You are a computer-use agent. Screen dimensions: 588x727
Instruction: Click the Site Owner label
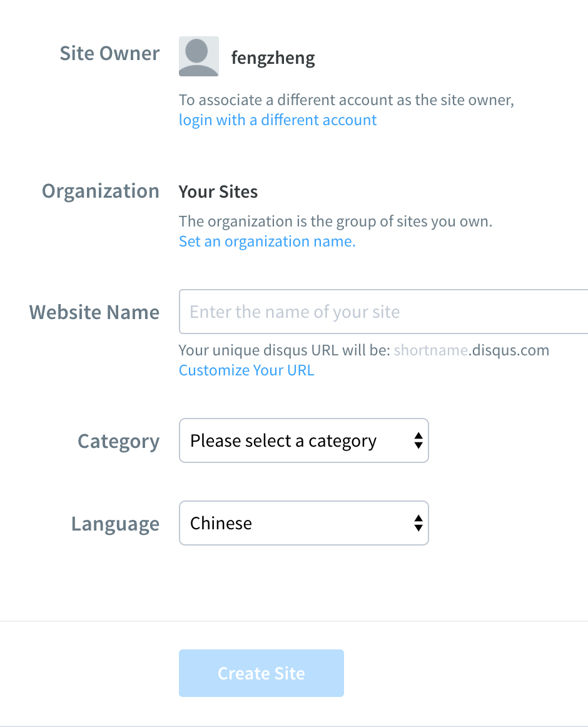[109, 53]
